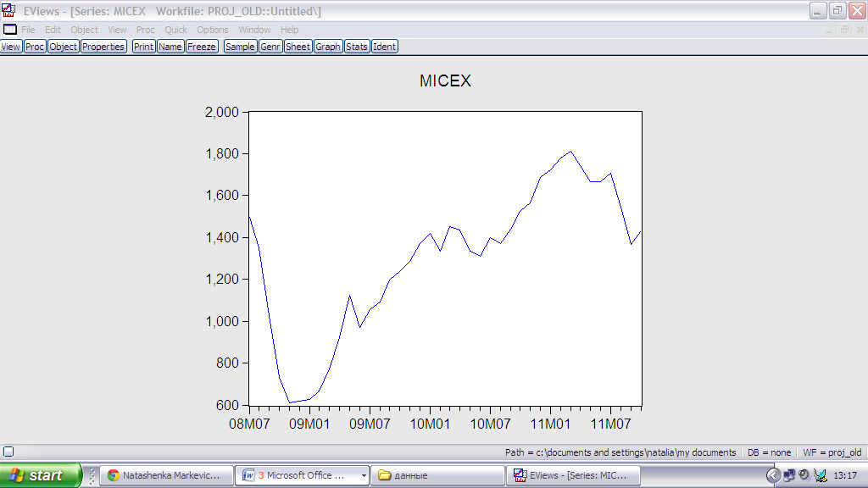Close the inner series window
Image resolution: width=868 pixels, height=488 pixels.
(x=860, y=30)
